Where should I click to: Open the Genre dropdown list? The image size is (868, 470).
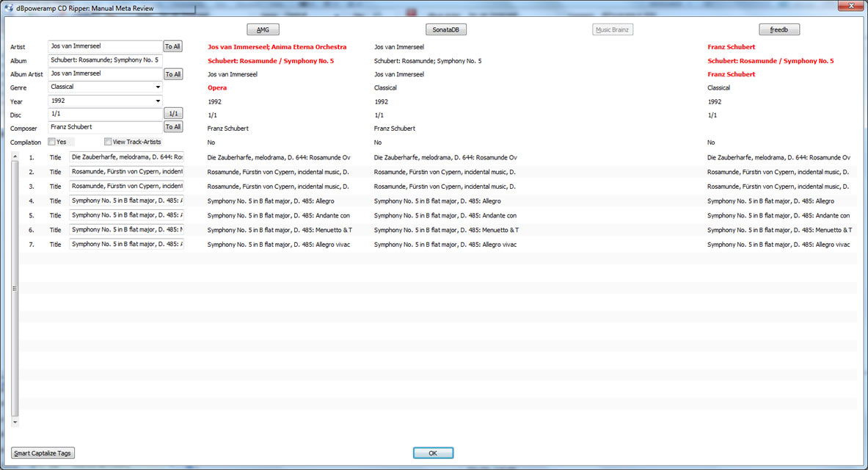pyautogui.click(x=158, y=87)
